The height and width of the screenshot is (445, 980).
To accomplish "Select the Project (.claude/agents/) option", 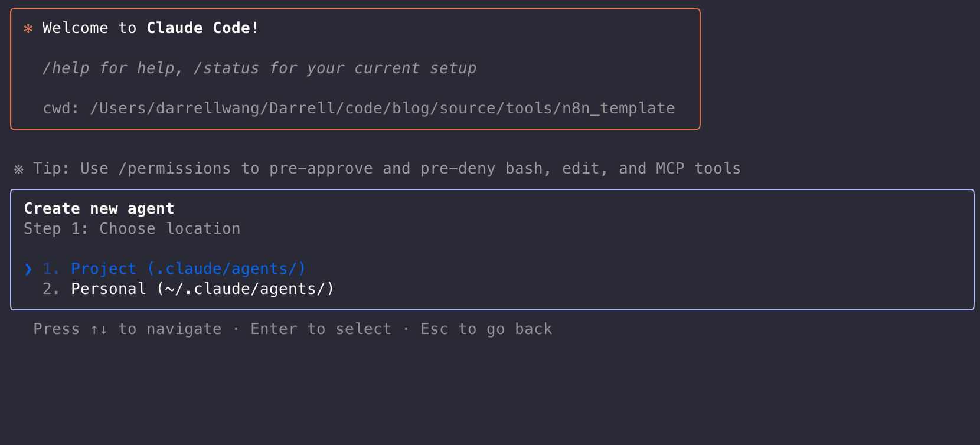I will tap(188, 269).
